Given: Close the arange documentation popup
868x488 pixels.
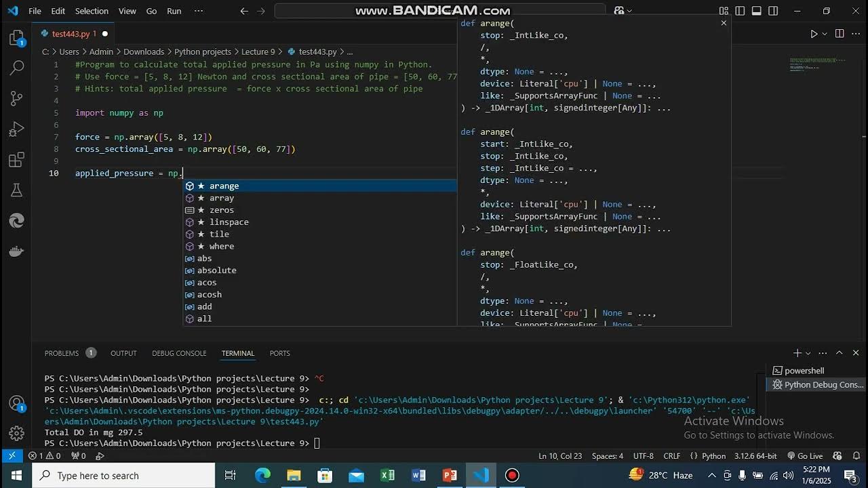Looking at the screenshot, I should coord(724,23).
